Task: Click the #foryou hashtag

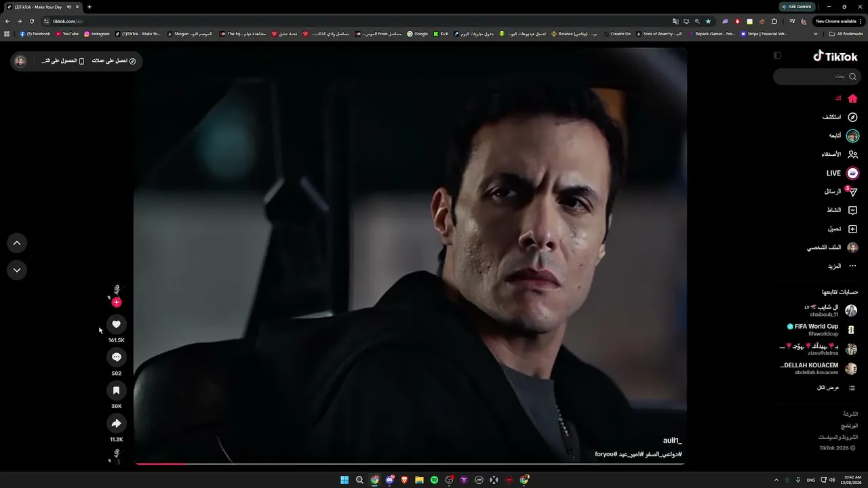Action: click(604, 454)
